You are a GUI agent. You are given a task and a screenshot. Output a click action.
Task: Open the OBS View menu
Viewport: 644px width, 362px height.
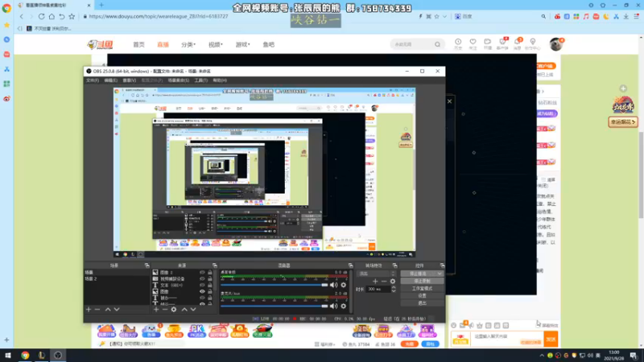coord(129,80)
